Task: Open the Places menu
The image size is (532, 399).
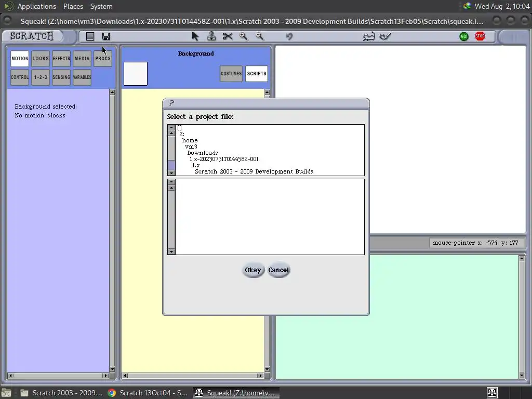Action: click(73, 6)
